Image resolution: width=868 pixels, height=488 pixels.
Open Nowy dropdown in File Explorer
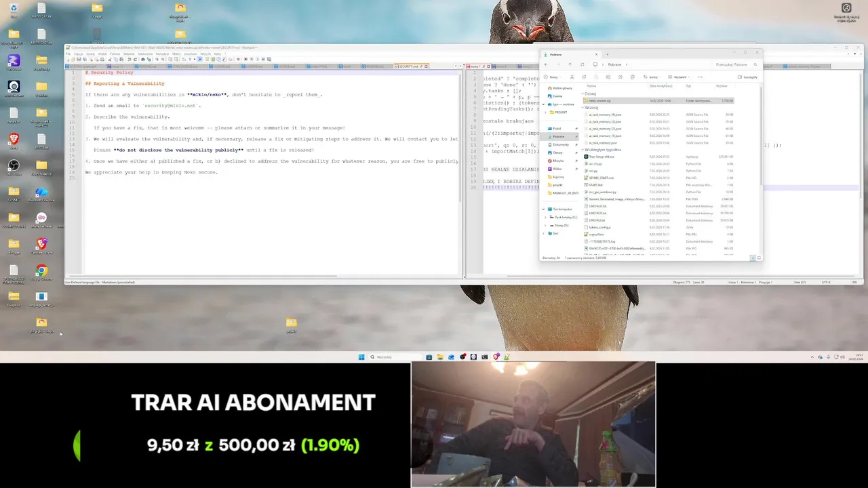(552, 77)
